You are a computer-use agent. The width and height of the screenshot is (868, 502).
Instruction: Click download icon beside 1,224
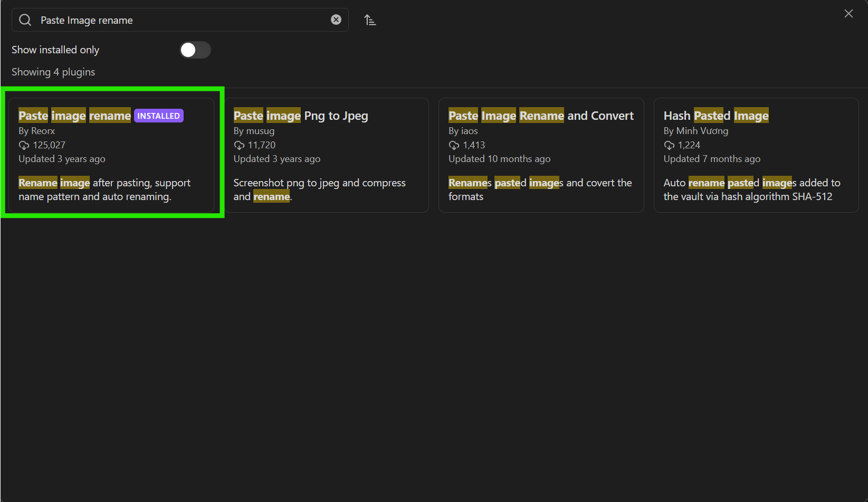click(669, 145)
